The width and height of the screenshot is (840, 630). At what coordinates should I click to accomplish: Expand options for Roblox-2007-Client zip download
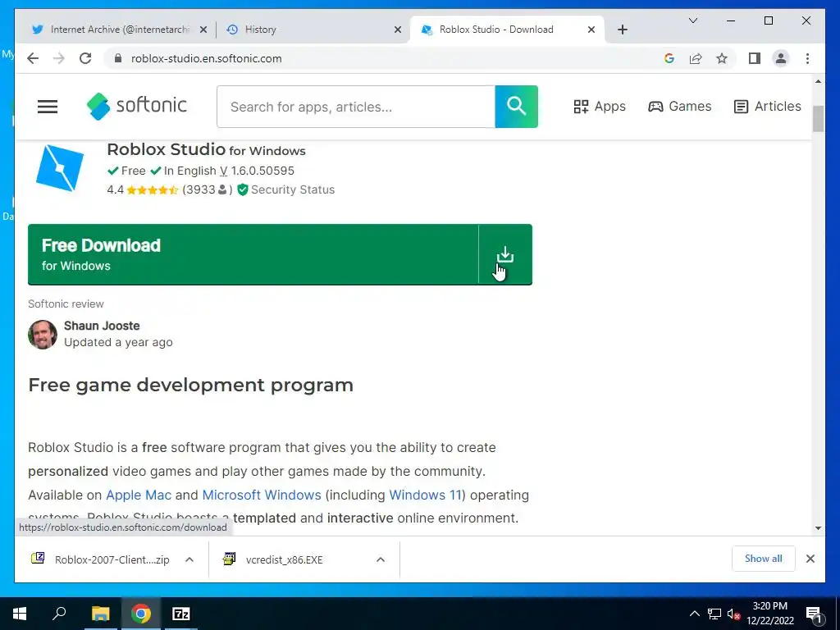click(189, 559)
